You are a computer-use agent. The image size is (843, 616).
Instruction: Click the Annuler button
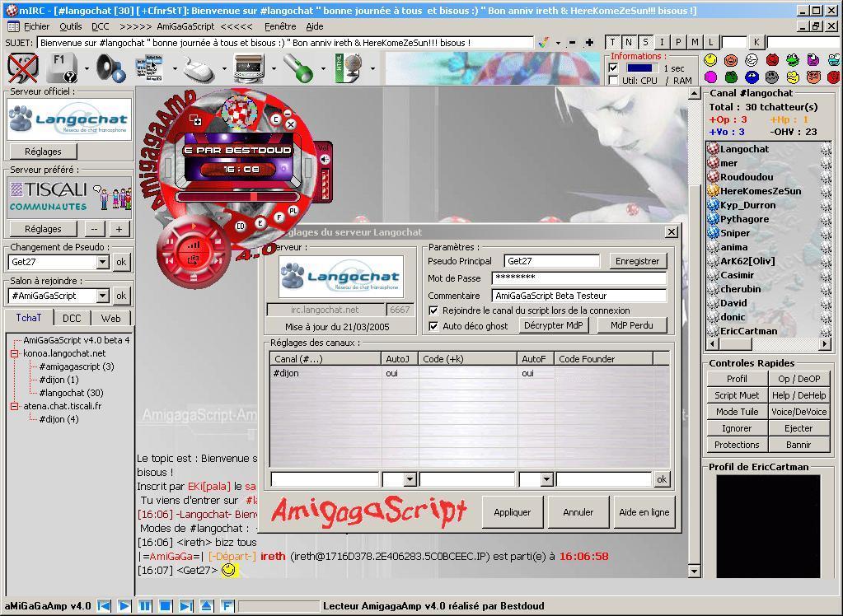tap(578, 512)
